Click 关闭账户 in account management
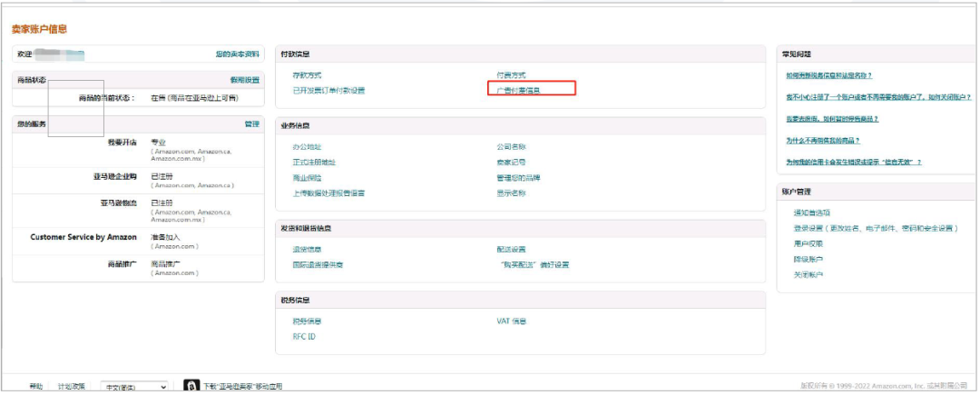 click(x=808, y=274)
